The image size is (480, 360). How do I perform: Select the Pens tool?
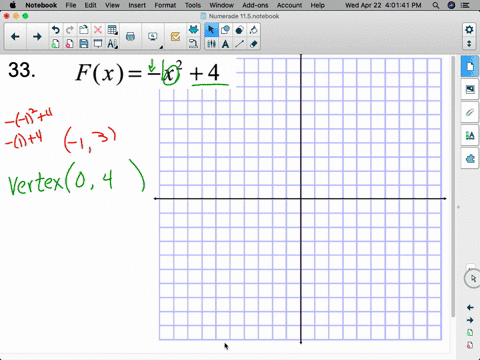(211, 44)
